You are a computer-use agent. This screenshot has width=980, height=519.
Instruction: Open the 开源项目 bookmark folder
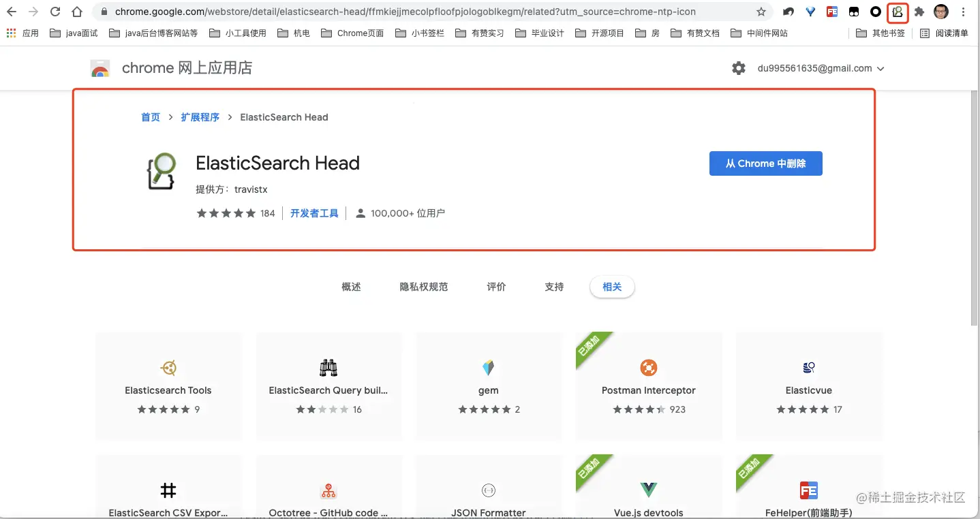[600, 33]
